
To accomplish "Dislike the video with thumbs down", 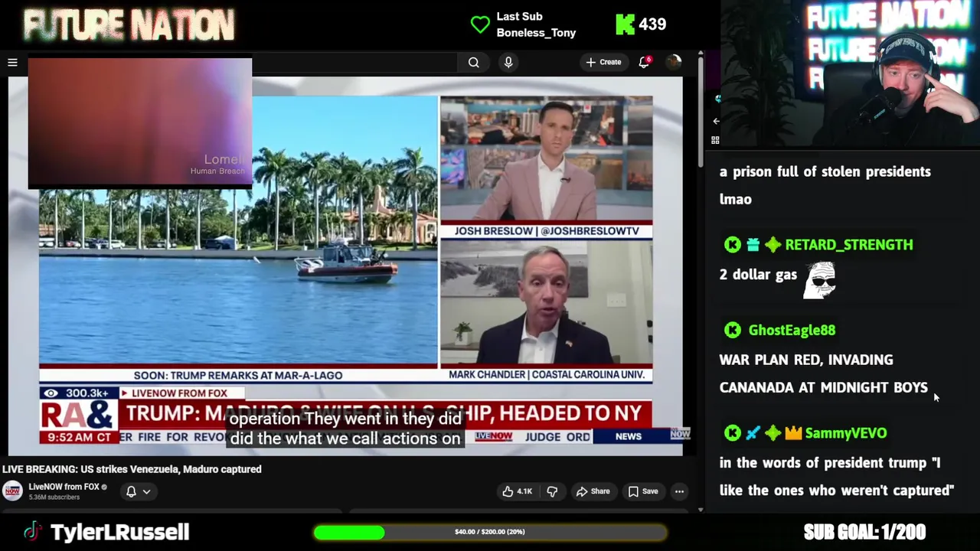I will [552, 491].
